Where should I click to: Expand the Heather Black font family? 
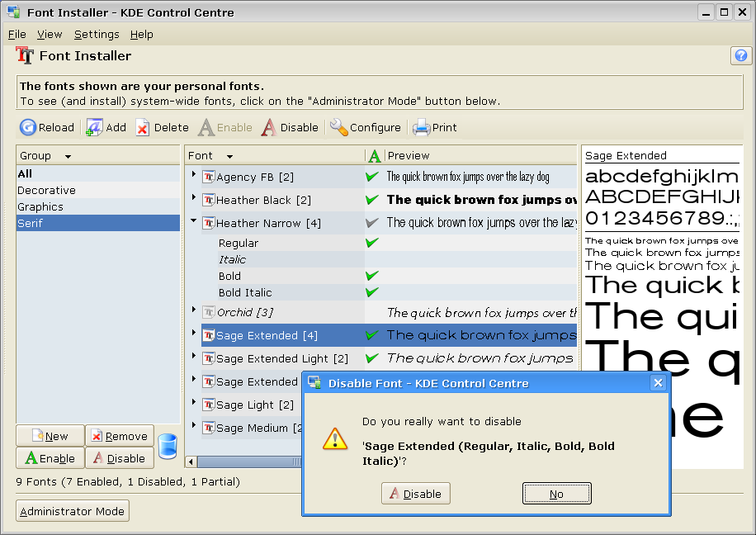[x=194, y=196]
